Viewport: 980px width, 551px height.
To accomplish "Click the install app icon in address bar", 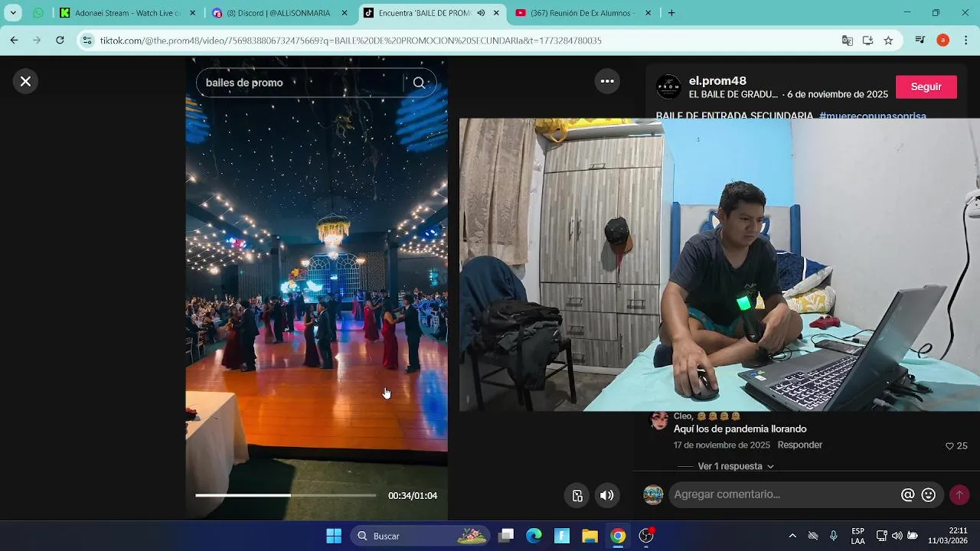I will click(867, 41).
